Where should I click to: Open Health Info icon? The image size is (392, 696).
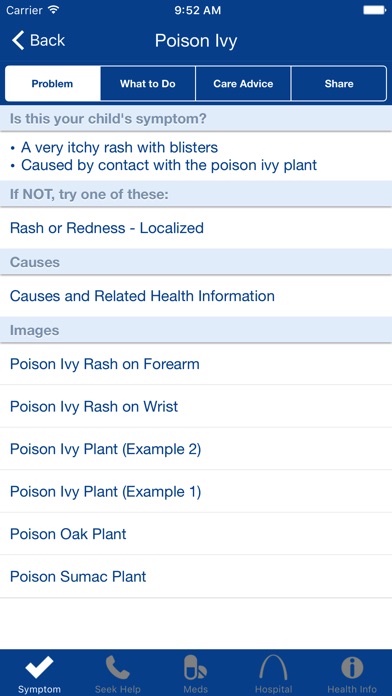pyautogui.click(x=352, y=668)
